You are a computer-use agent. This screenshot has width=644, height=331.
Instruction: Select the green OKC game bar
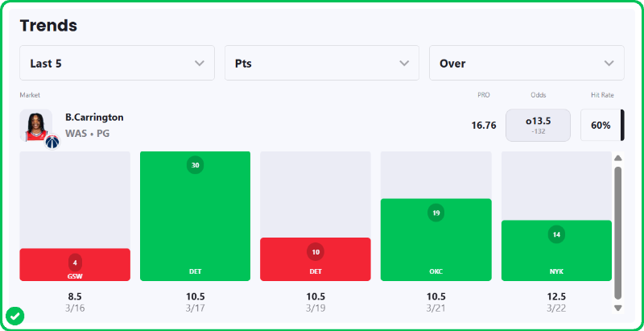[x=436, y=239]
